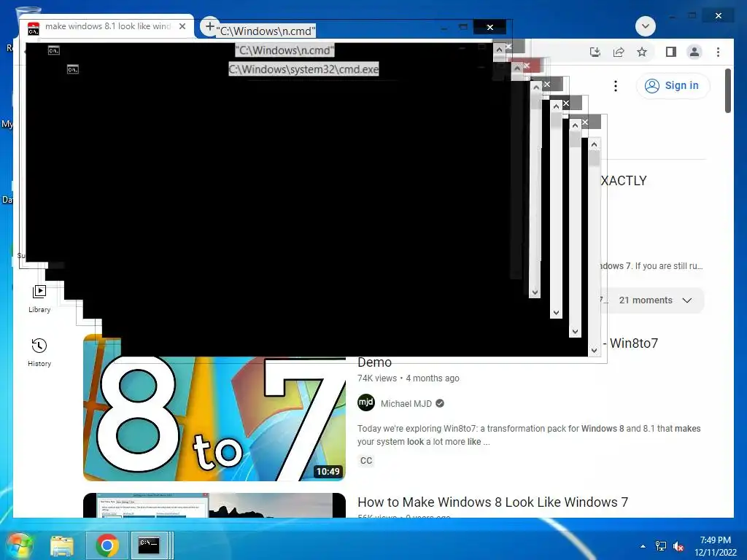Open 'How to Make Windows 8 Look Like Windows 7'
This screenshot has height=560, width=747.
492,502
